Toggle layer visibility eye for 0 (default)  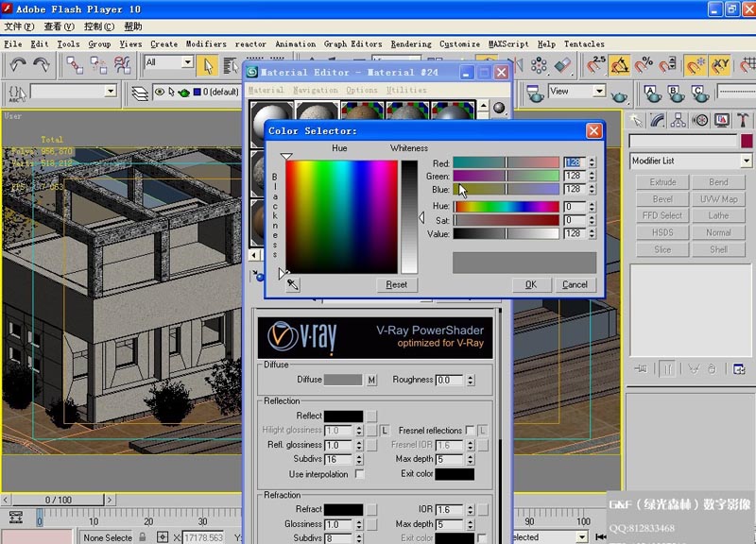159,92
